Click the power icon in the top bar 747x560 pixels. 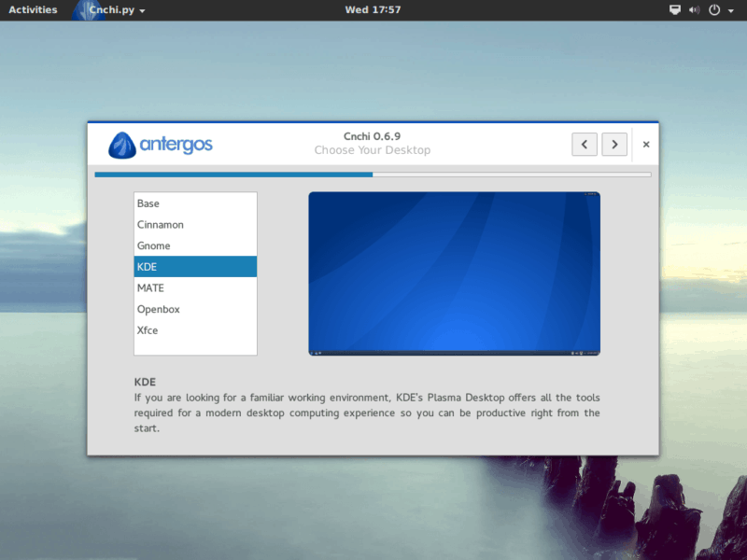[x=714, y=10]
